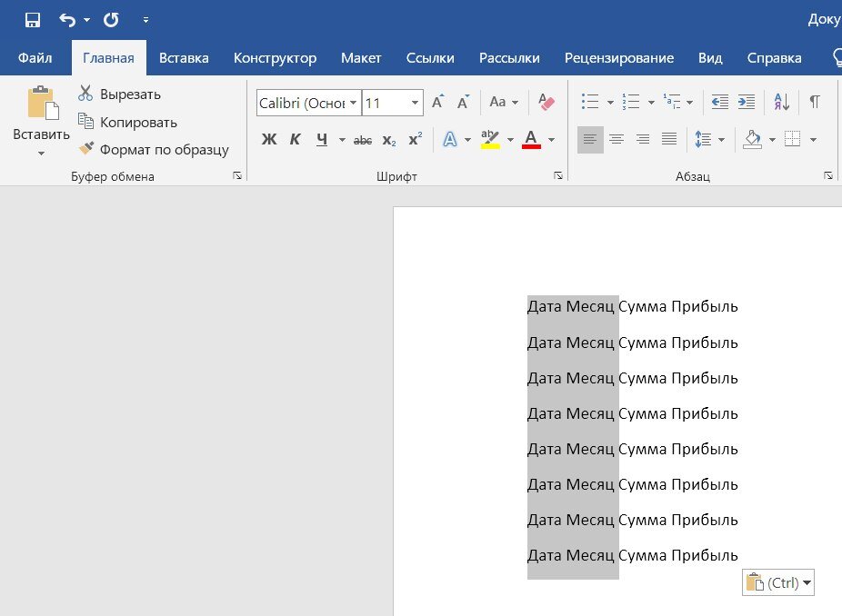Open the highlight color dropdown arrow

click(x=510, y=140)
